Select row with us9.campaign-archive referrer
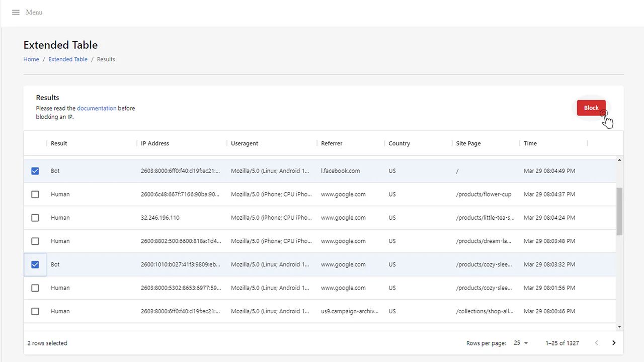 tap(35, 311)
